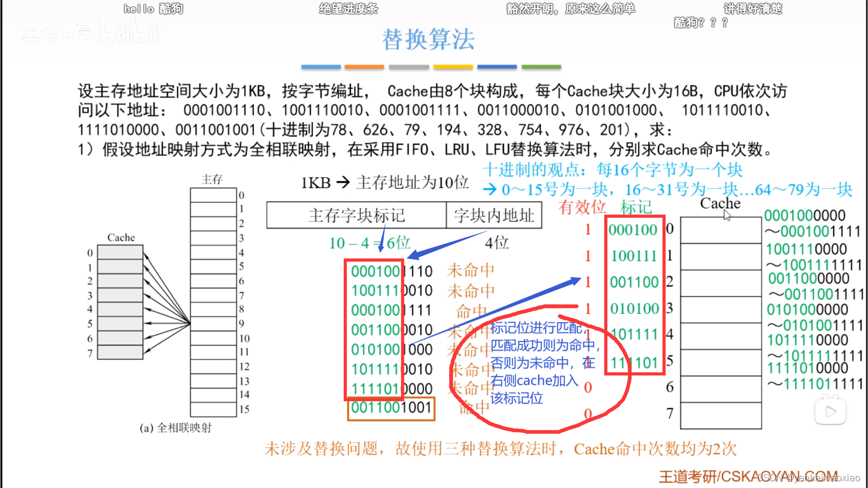Viewport: 868px width, 488px height.
Task: Click the address 1011110010 in the list
Action: tap(391, 369)
